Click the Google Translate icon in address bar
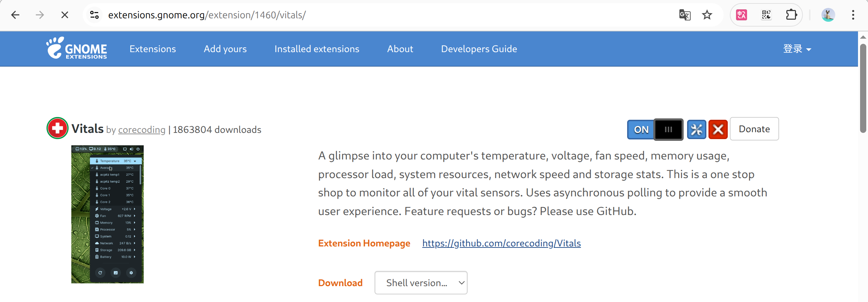Image resolution: width=868 pixels, height=302 pixels. tap(684, 15)
